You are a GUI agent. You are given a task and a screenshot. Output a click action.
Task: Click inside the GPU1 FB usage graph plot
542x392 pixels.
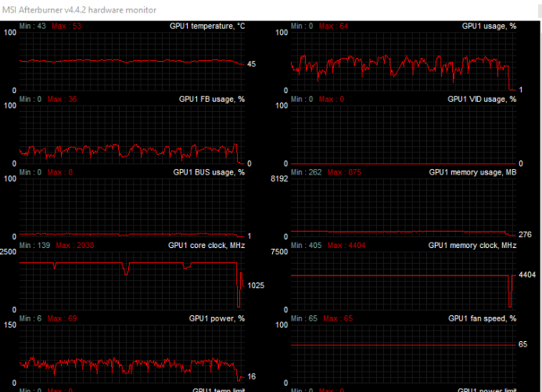click(x=132, y=135)
